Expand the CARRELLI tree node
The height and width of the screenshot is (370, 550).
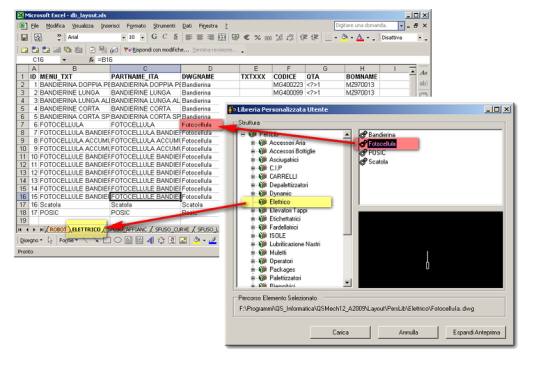click(253, 176)
